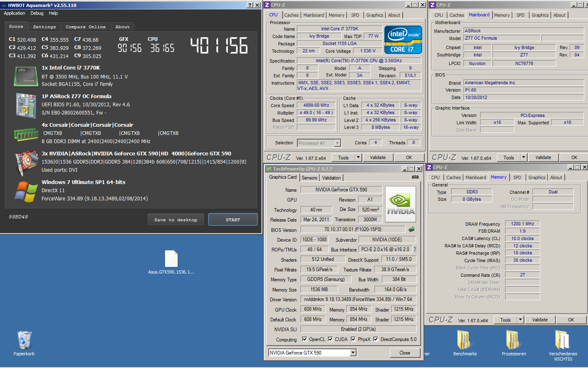This screenshot has height=368, width=588.
Task: Click OK in CPU-Z Mainboard window
Action: tap(574, 157)
